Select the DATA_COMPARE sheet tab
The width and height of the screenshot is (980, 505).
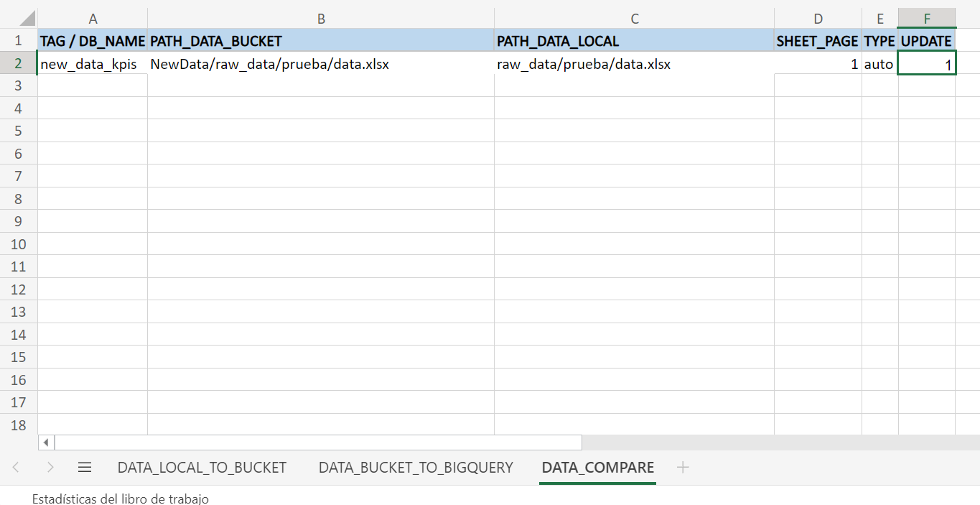(x=597, y=468)
